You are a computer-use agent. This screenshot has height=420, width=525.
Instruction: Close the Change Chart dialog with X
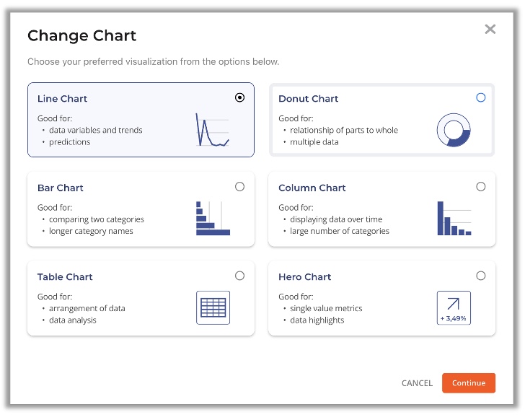tap(490, 29)
